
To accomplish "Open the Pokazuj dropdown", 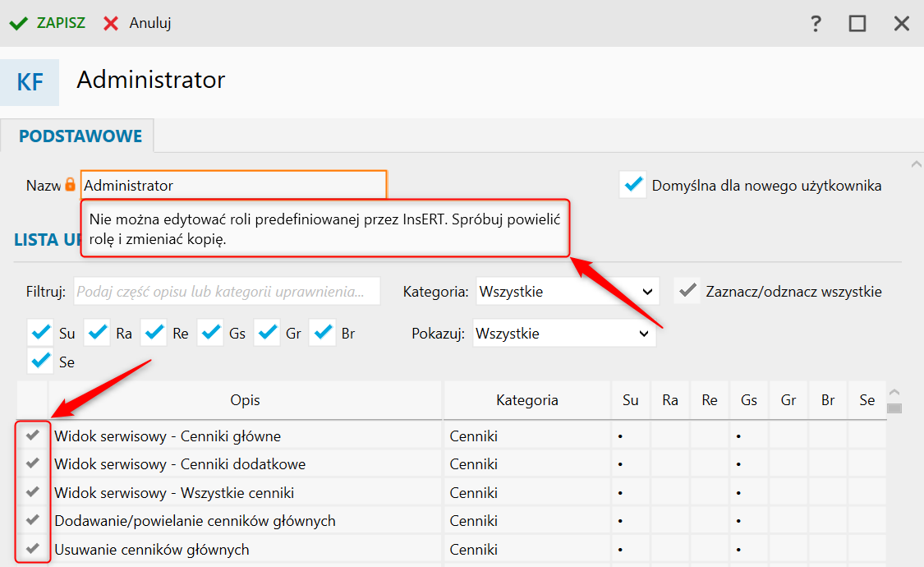I will 564,334.
